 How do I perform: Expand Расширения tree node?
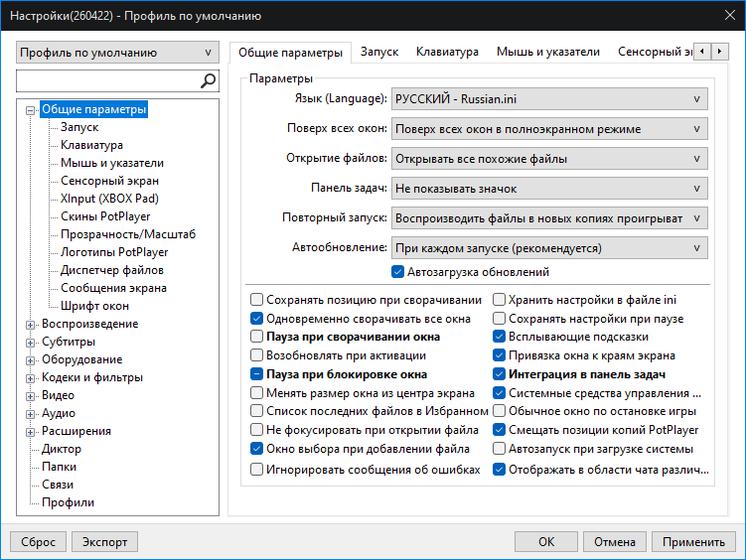(x=30, y=432)
